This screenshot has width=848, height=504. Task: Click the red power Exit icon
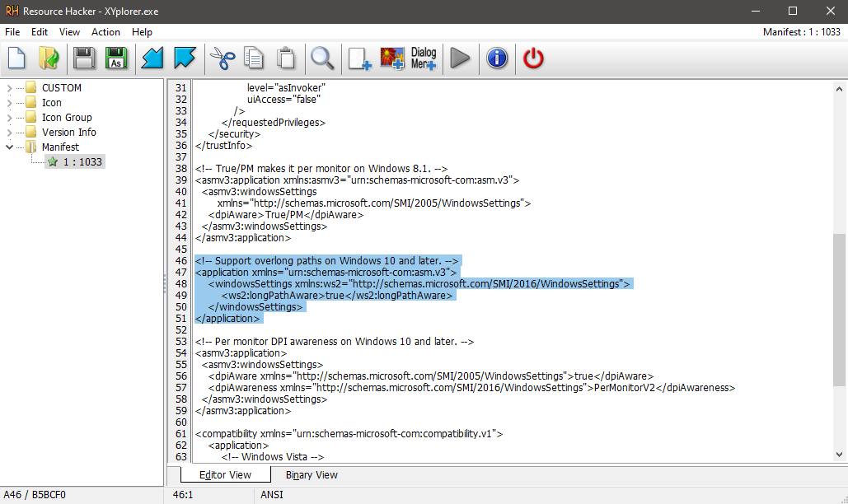(534, 58)
